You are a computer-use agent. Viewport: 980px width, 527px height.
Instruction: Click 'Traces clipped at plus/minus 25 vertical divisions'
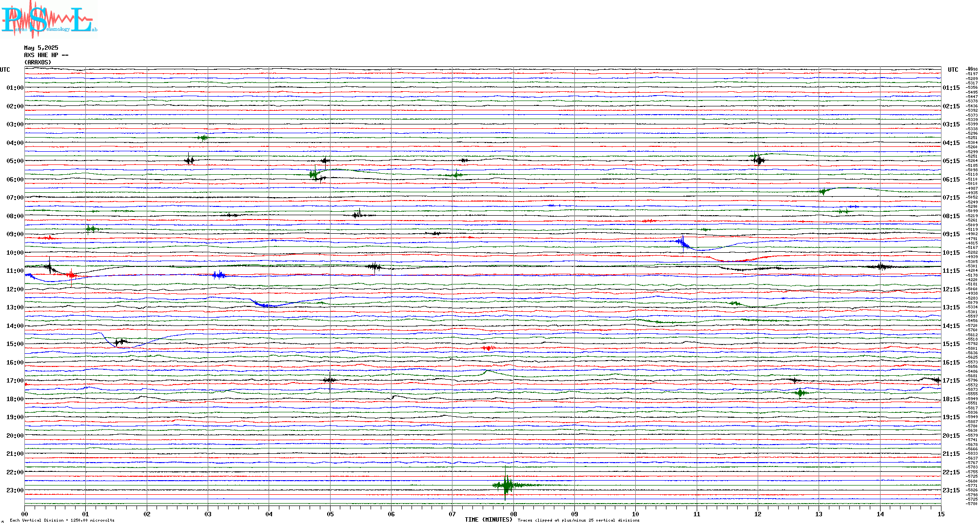578,520
